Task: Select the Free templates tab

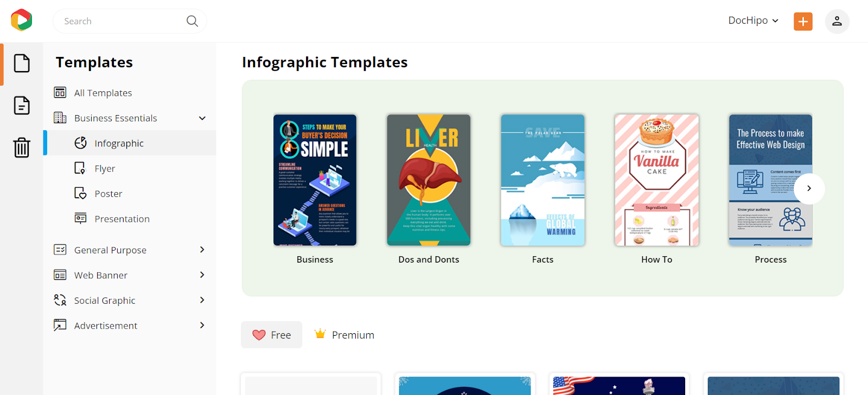Action: point(271,335)
